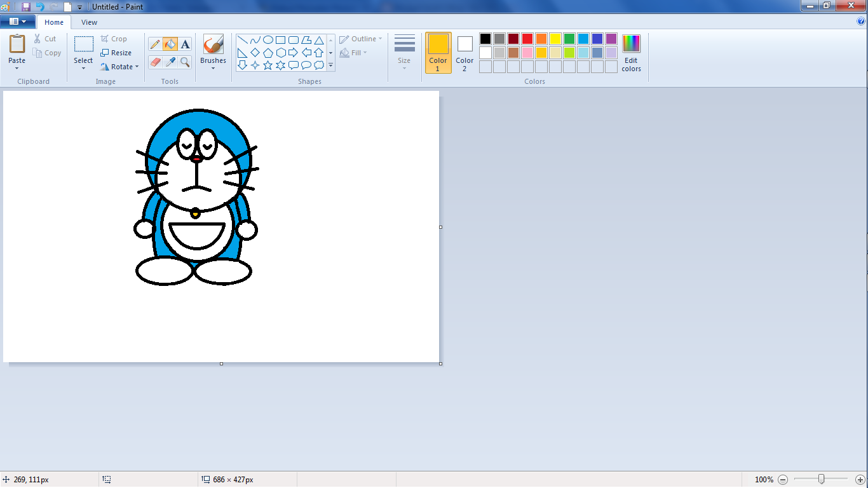868x488 pixels.
Task: Choose the Diamond shape
Action: point(255,52)
